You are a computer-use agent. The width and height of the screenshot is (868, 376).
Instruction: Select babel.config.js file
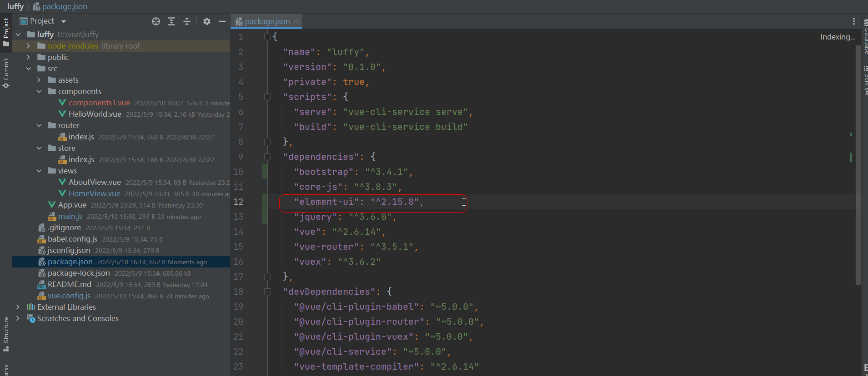(x=72, y=239)
